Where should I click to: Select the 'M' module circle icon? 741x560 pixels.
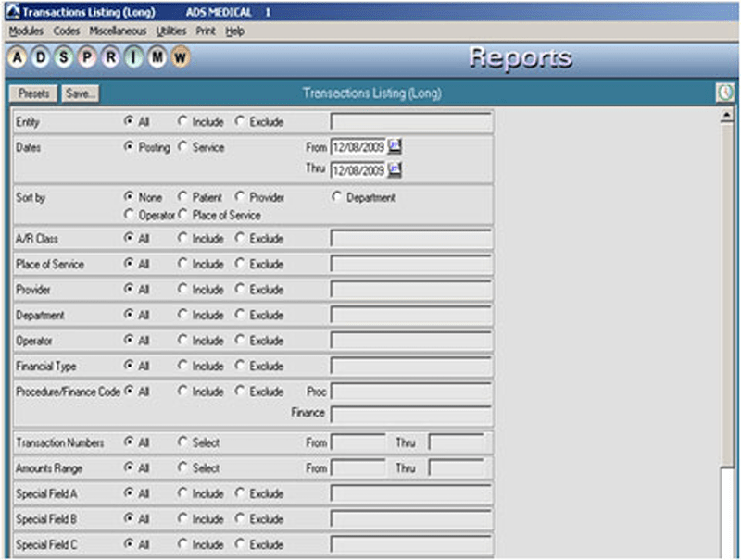(157, 58)
